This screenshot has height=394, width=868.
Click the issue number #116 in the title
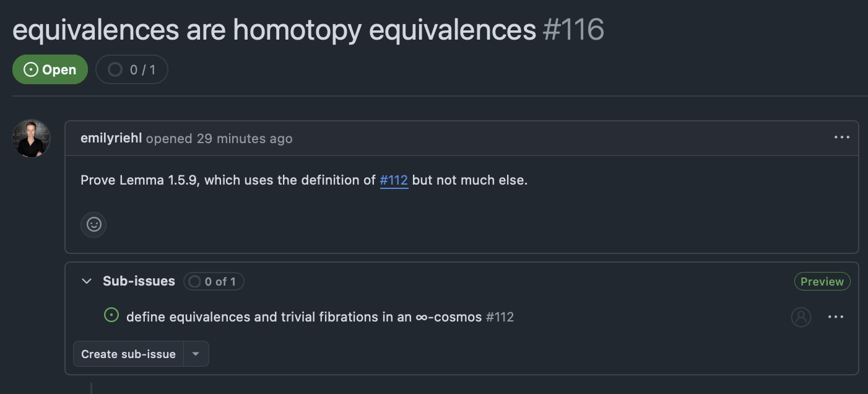pyautogui.click(x=573, y=30)
